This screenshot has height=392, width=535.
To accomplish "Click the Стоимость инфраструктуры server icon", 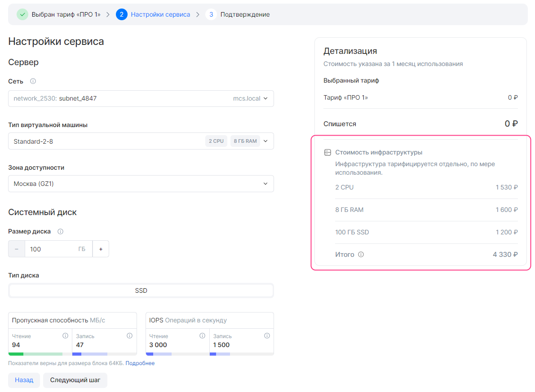I will [327, 153].
